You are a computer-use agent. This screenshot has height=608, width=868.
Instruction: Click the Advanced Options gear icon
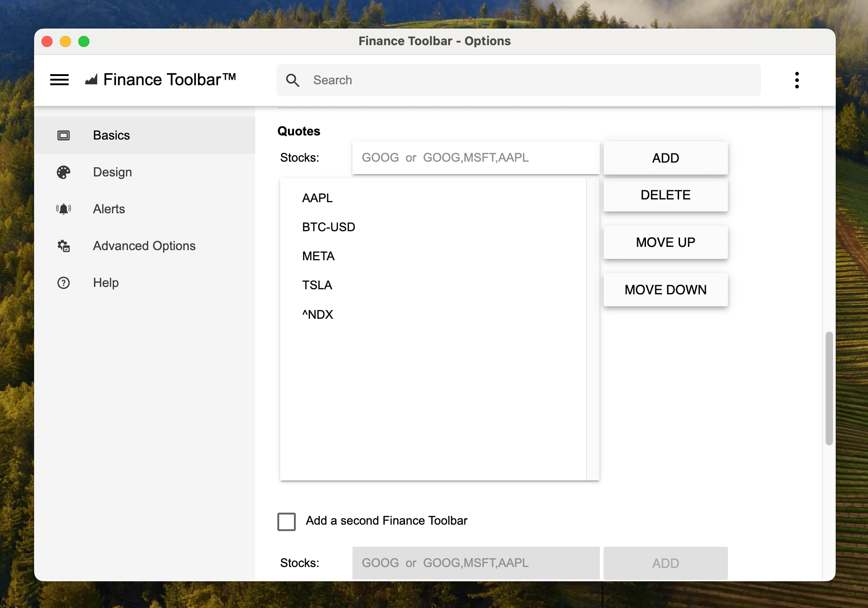pyautogui.click(x=64, y=246)
